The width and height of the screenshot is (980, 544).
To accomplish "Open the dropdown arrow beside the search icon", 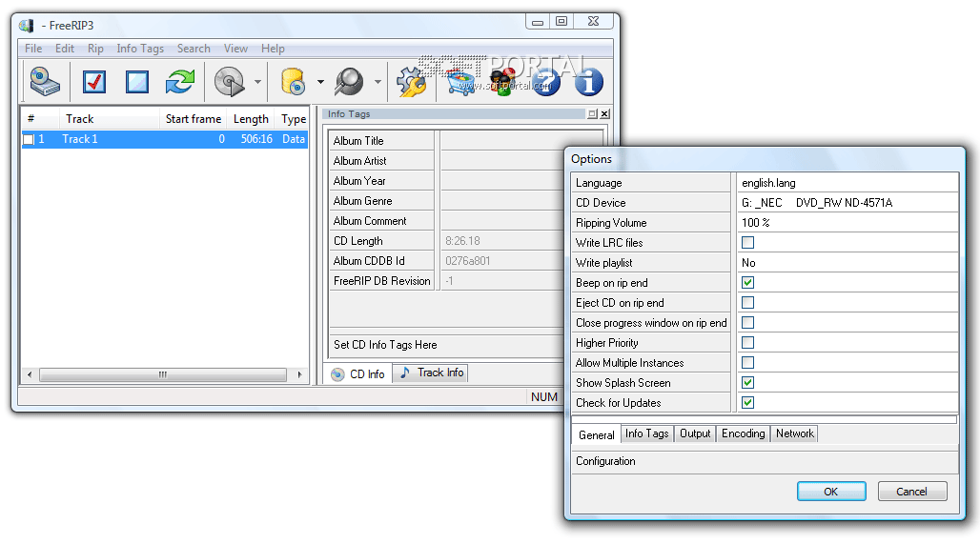I will 378,82.
